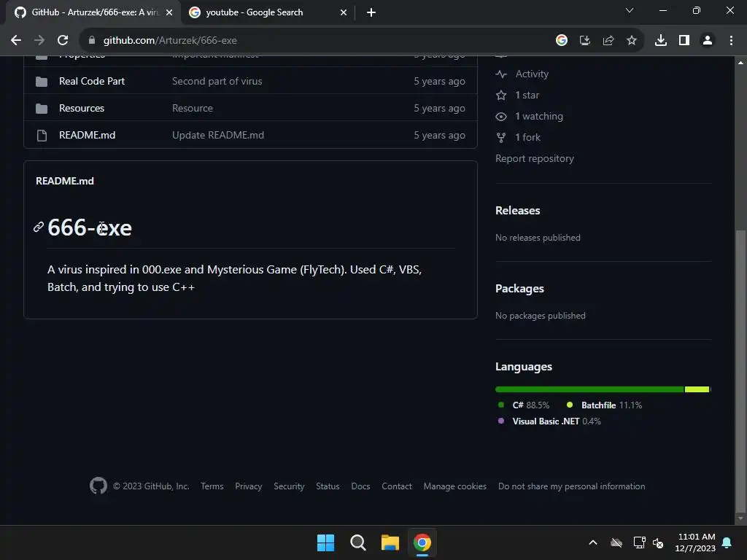The image size is (747, 560).
Task: Click the GitHub logo in footer
Action: coord(98,486)
